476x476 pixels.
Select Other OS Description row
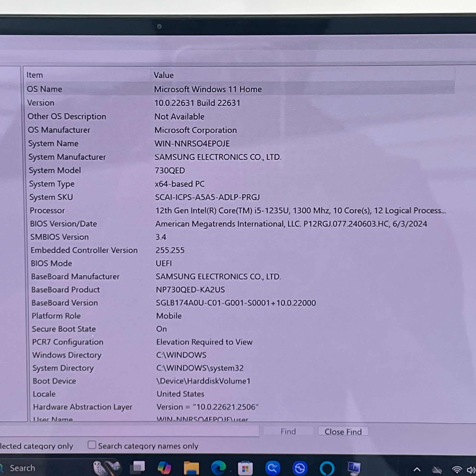(x=67, y=116)
